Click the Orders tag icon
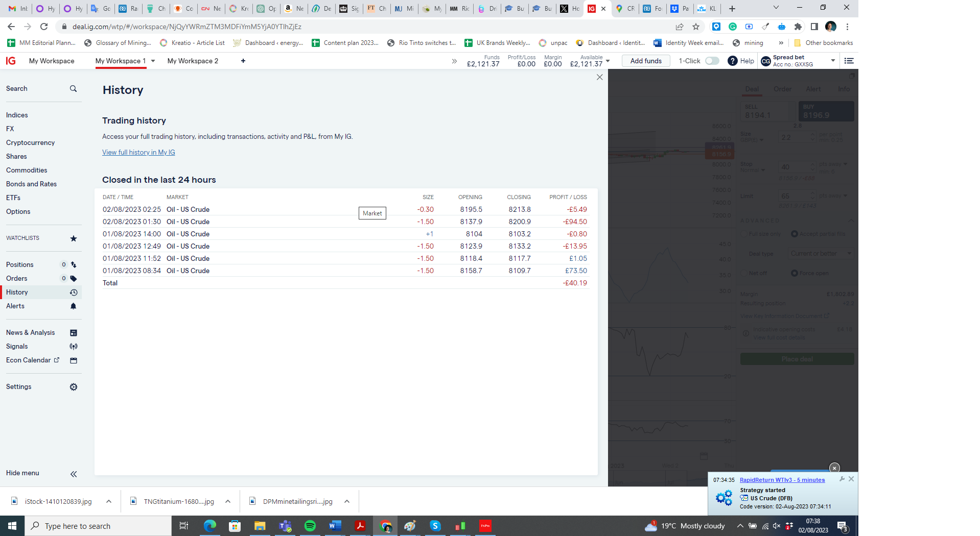The width and height of the screenshot is (980, 536). (x=74, y=279)
